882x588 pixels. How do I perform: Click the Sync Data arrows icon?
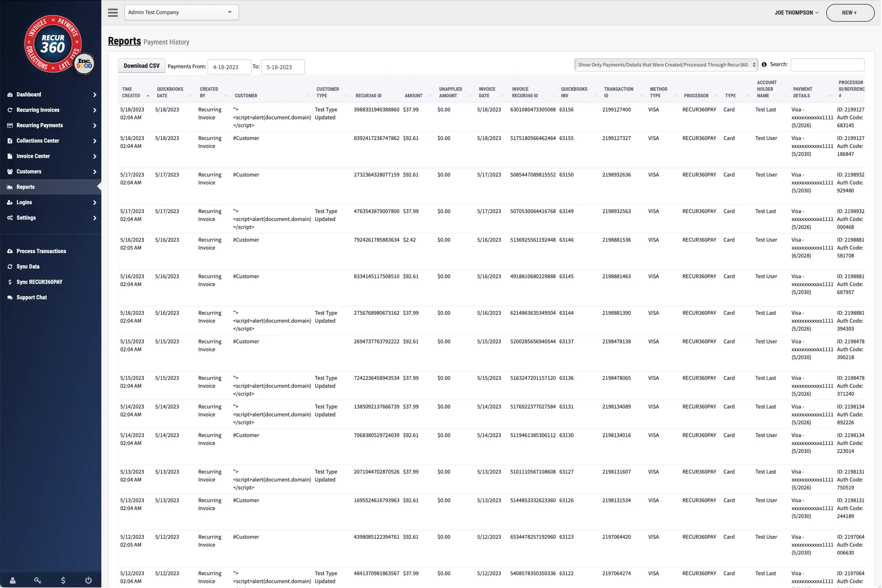click(10, 266)
